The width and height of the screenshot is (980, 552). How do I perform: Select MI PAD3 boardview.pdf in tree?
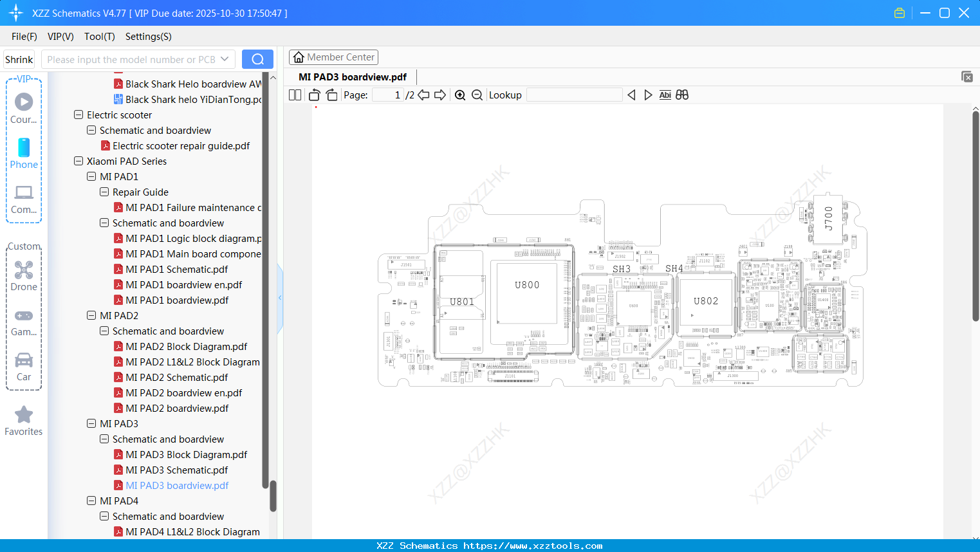click(x=178, y=485)
